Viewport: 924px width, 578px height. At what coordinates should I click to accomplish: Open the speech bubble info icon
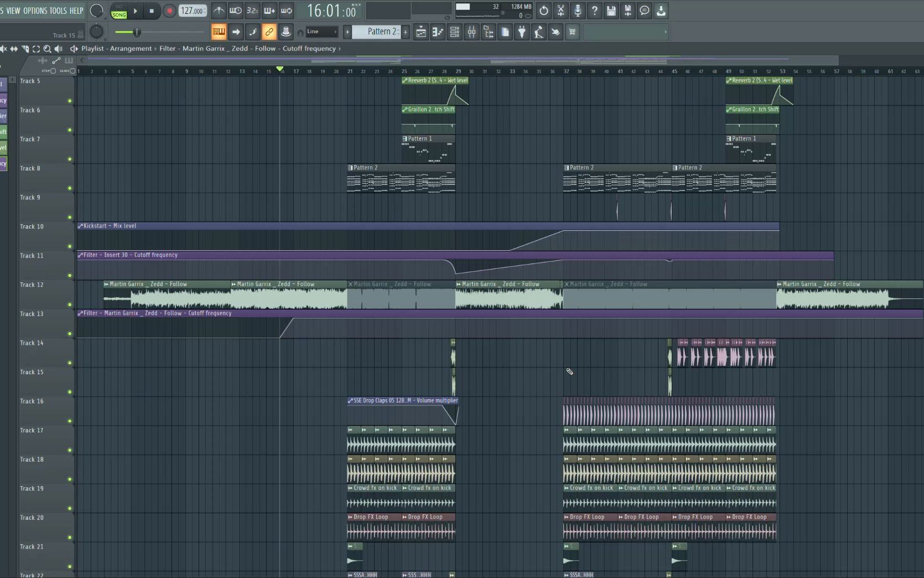(644, 11)
